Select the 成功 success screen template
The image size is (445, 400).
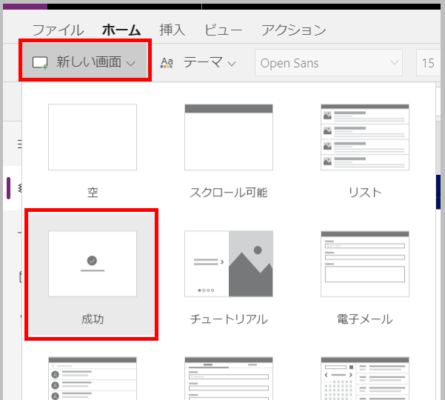point(92,274)
